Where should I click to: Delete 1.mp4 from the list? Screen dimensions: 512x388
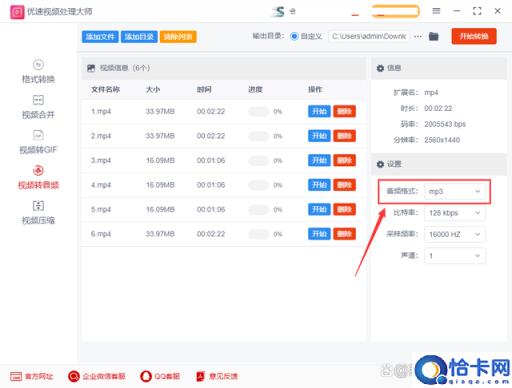click(x=344, y=111)
